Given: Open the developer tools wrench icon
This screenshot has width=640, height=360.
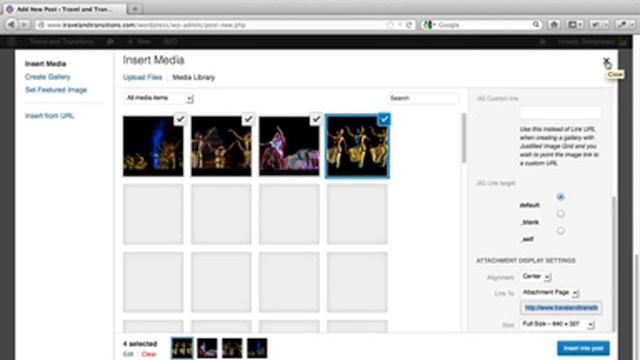Looking at the screenshot, I should click(624, 25).
